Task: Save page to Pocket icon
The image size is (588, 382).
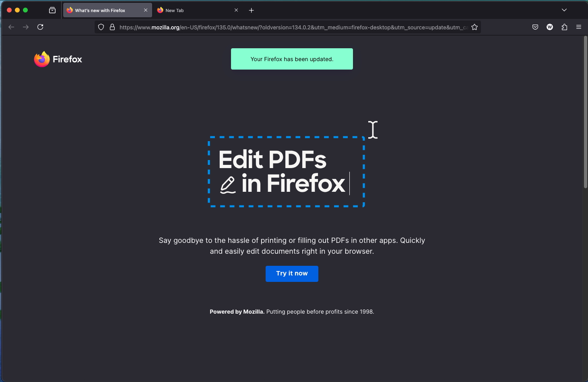Action: [x=535, y=27]
